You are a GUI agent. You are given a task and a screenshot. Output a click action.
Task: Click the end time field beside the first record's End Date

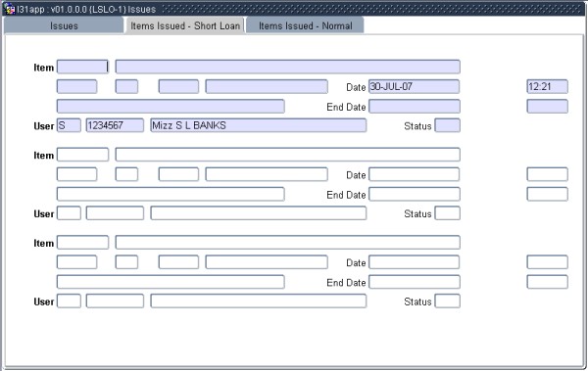click(547, 107)
